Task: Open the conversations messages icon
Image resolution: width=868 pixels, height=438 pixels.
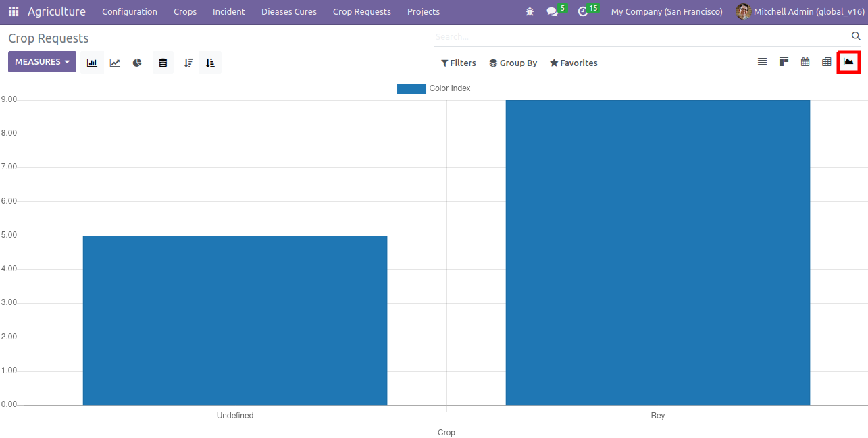Action: pos(553,12)
